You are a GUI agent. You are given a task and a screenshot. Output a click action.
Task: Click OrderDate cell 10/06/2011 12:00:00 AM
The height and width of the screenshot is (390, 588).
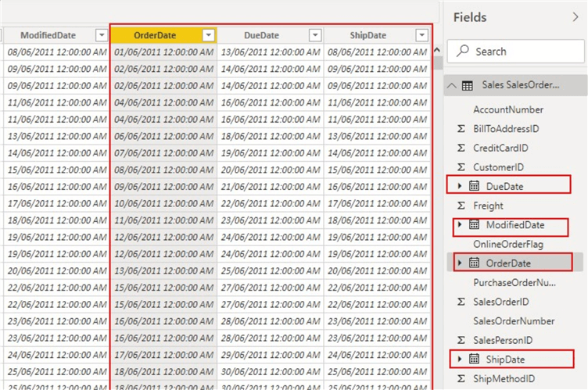click(164, 204)
